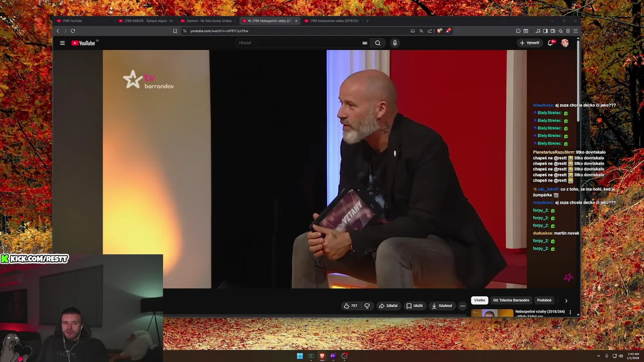Click the Brave Shields lion icon
The width and height of the screenshot is (644, 362).
coord(439,31)
